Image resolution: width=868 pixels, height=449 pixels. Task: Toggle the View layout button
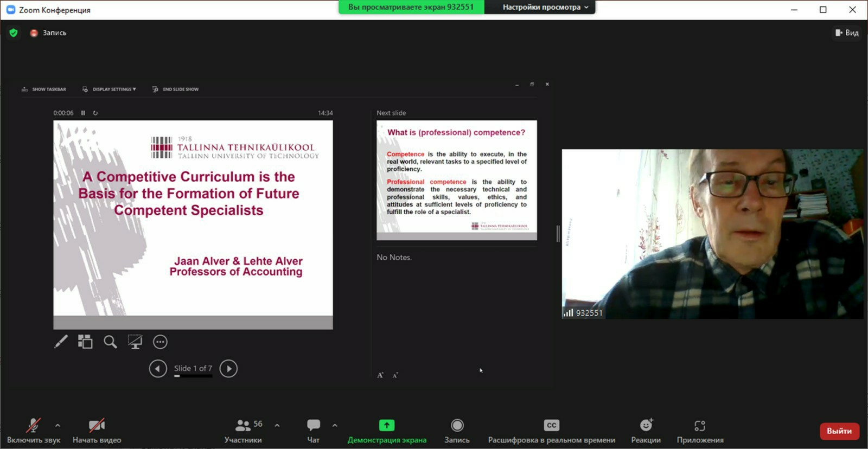point(846,33)
